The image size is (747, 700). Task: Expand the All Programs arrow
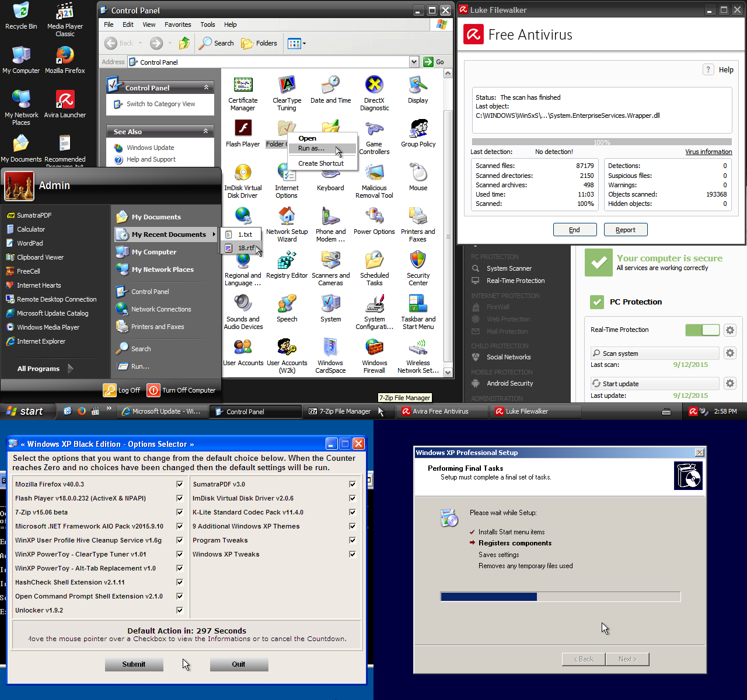pos(71,369)
